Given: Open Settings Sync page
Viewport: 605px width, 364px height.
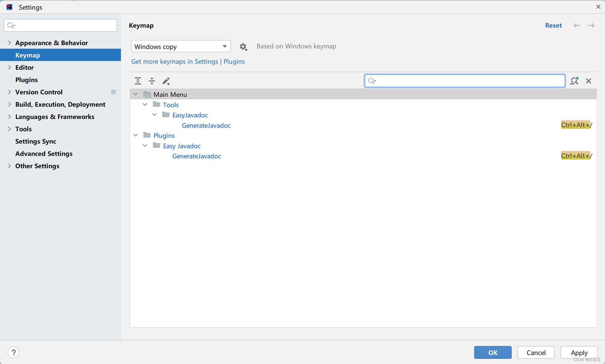Looking at the screenshot, I should tap(36, 141).
